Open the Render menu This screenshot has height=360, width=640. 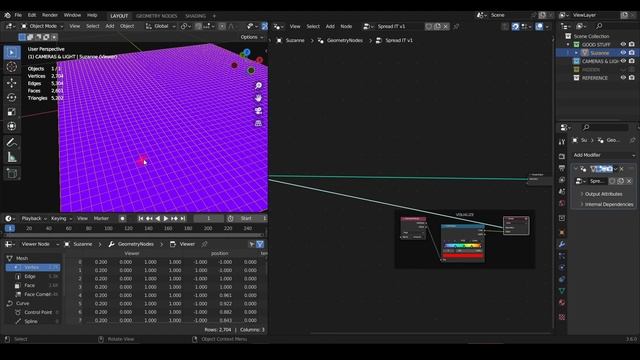(50, 15)
